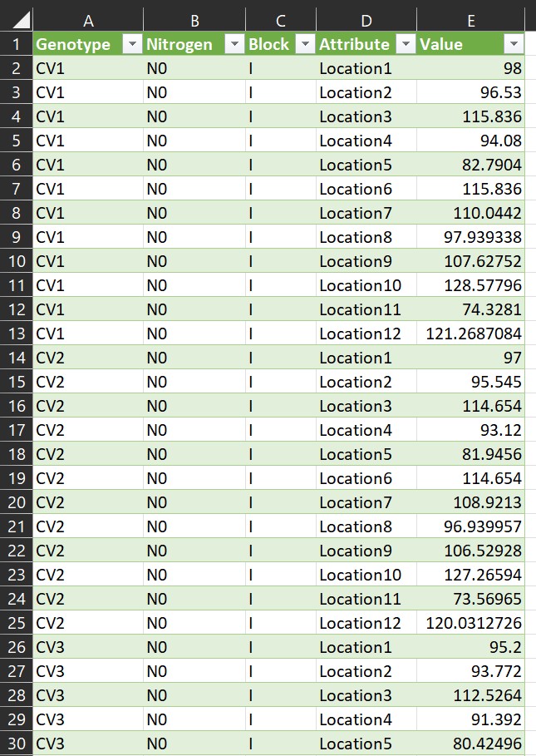
Task: Open the Nitrogen column filter dropdown
Action: click(234, 45)
